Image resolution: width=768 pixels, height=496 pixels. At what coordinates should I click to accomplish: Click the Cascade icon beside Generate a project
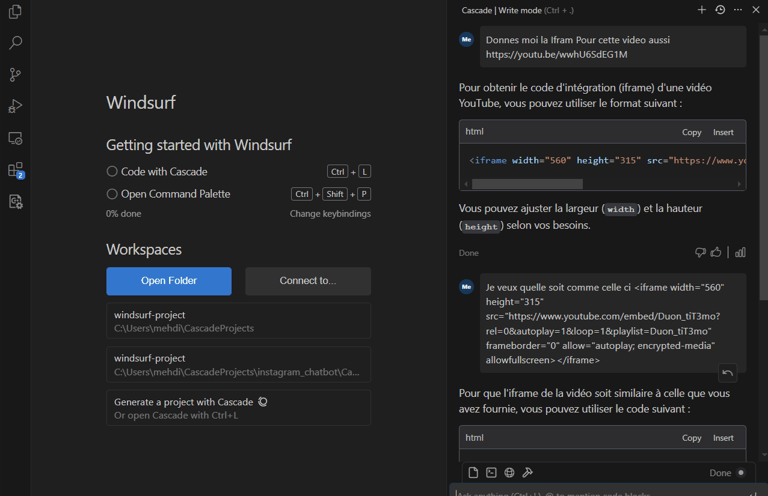click(x=263, y=402)
